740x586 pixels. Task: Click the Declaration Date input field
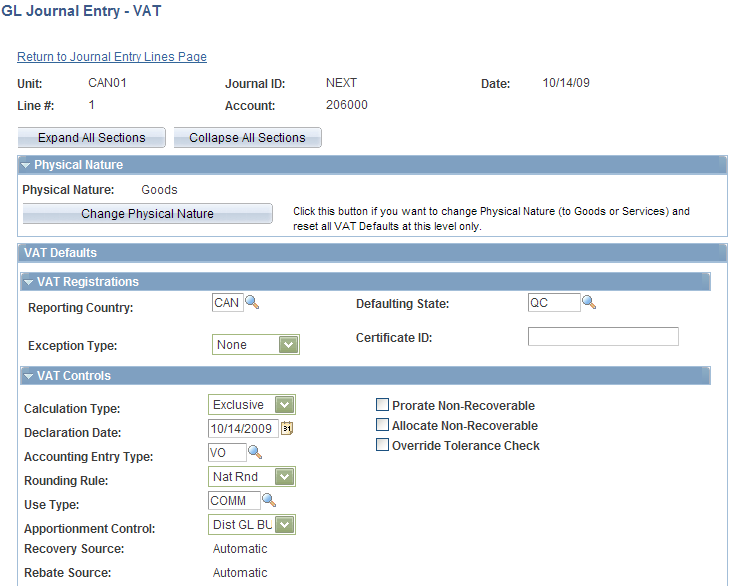243,428
